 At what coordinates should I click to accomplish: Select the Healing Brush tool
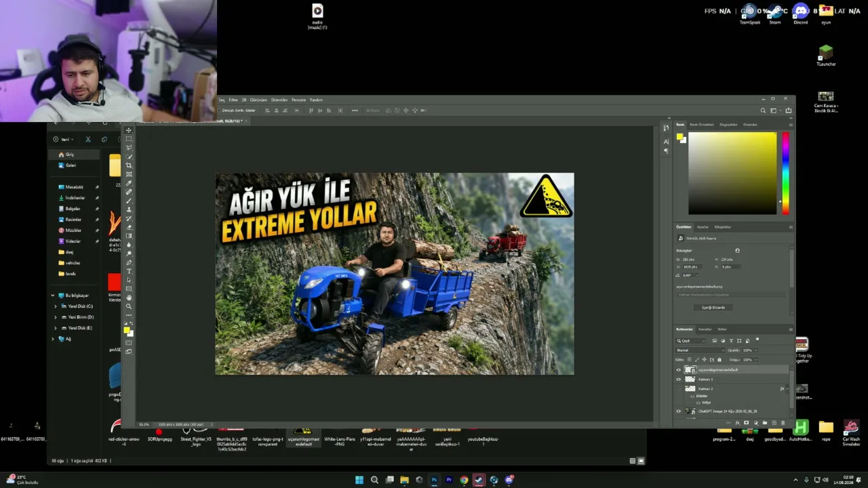point(129,192)
